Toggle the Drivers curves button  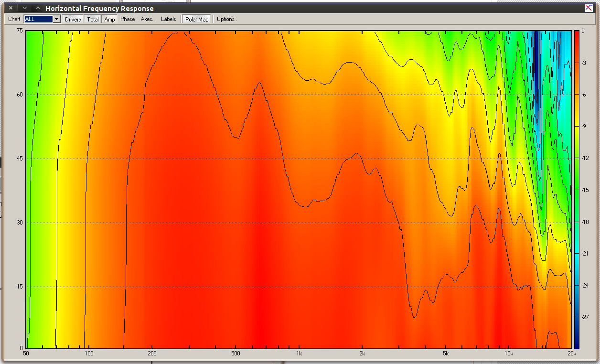click(73, 19)
